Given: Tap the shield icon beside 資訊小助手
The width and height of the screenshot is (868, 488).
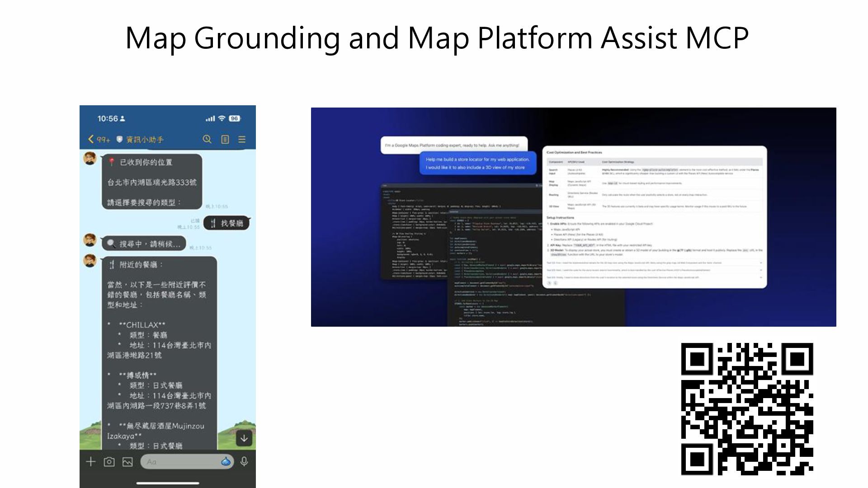Looking at the screenshot, I should click(x=119, y=139).
